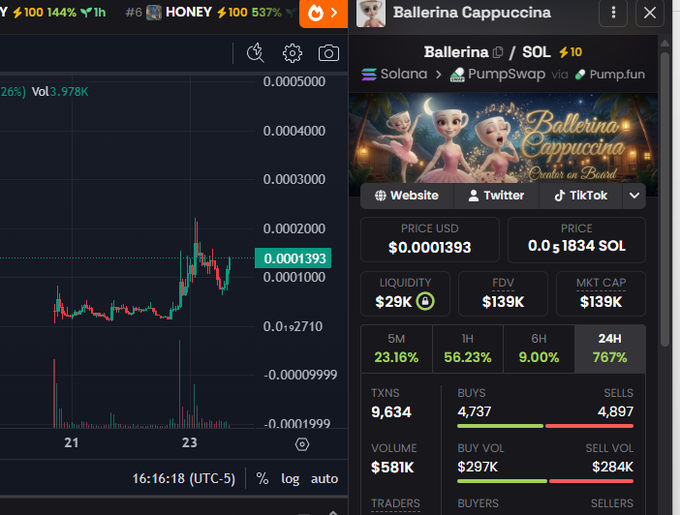Toggle auto scale on chart
The height and width of the screenshot is (515, 680).
(324, 479)
